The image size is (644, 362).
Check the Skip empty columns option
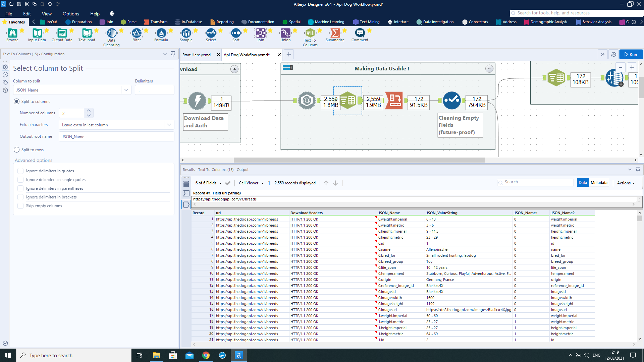(20, 206)
